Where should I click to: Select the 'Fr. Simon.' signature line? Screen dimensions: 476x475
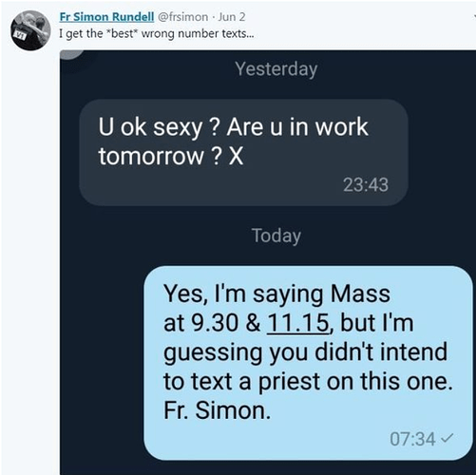[217, 410]
